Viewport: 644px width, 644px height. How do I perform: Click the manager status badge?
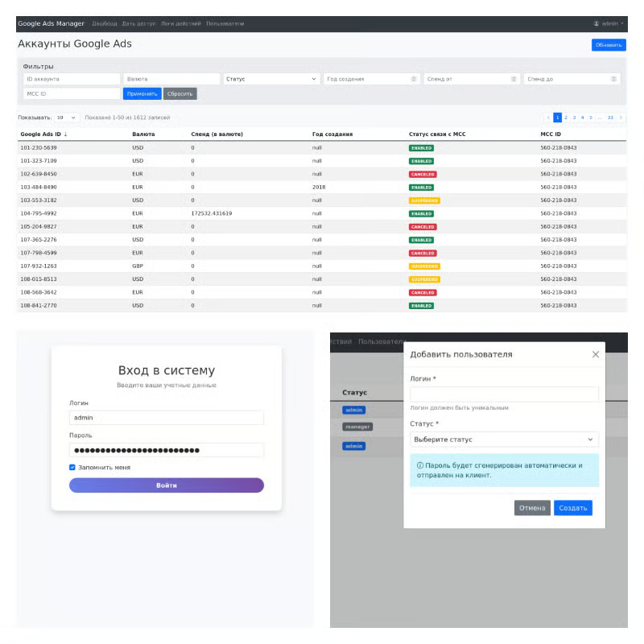click(x=357, y=427)
